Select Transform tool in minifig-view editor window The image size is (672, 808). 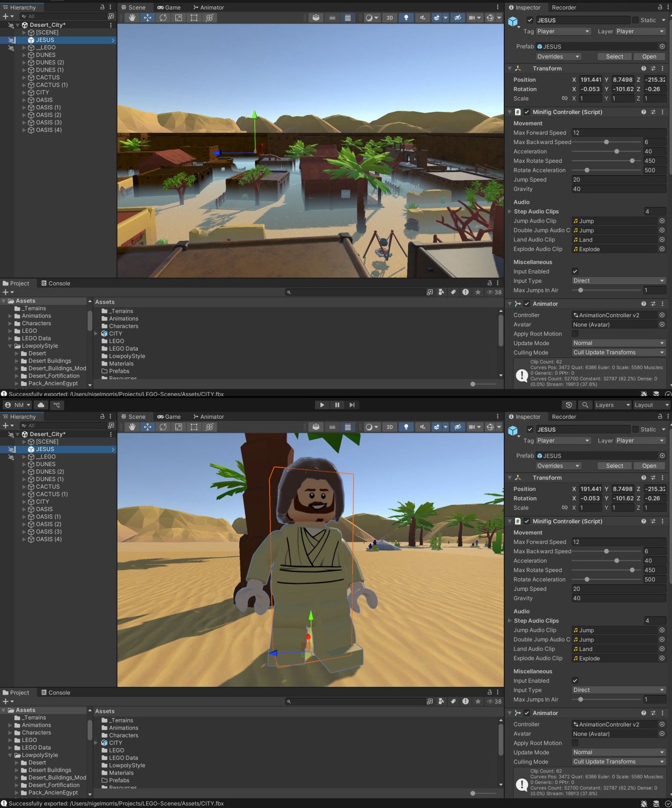coord(210,427)
